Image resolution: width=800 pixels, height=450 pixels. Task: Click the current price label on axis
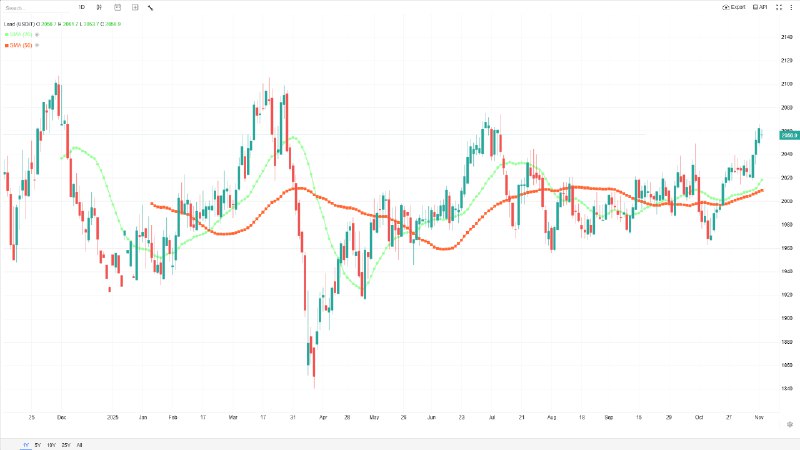786,134
